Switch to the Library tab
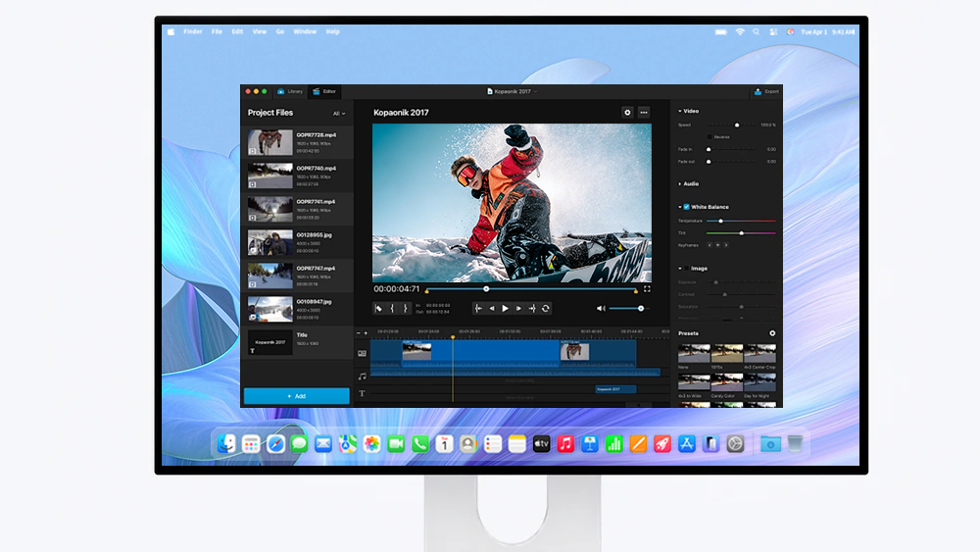 [x=291, y=91]
